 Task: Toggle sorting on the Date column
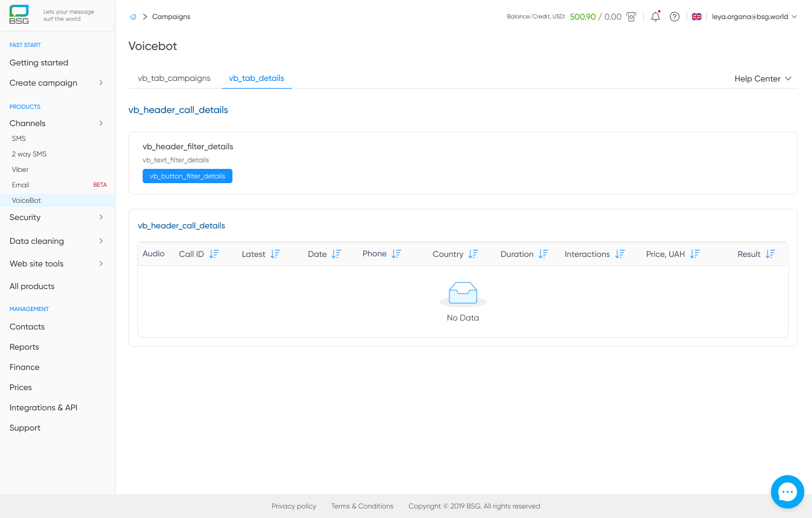click(336, 254)
